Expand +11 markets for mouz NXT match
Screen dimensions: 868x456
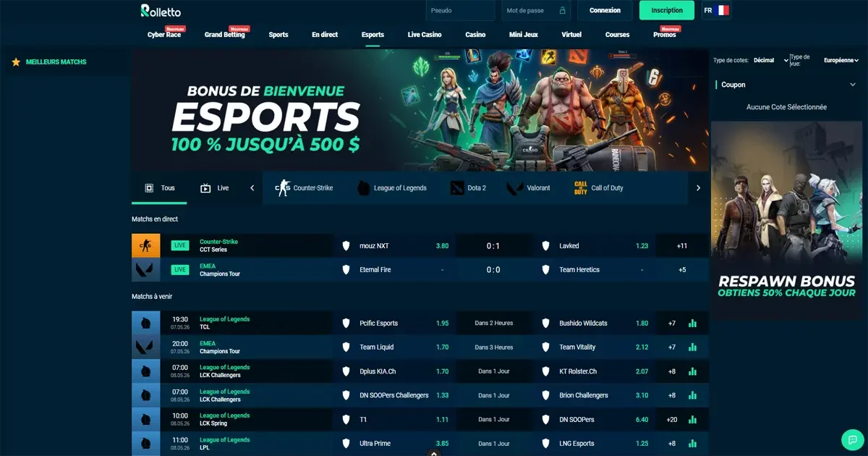(682, 246)
